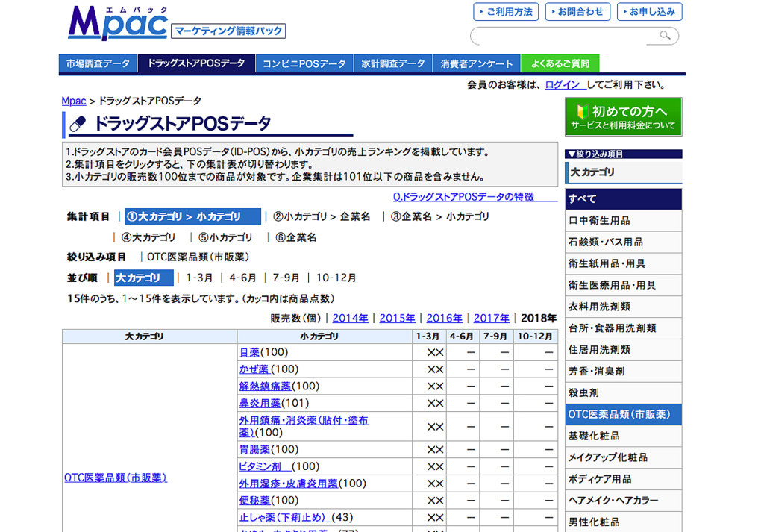
Task: Select the ⑥企業名 aggregation option
Action: click(295, 238)
